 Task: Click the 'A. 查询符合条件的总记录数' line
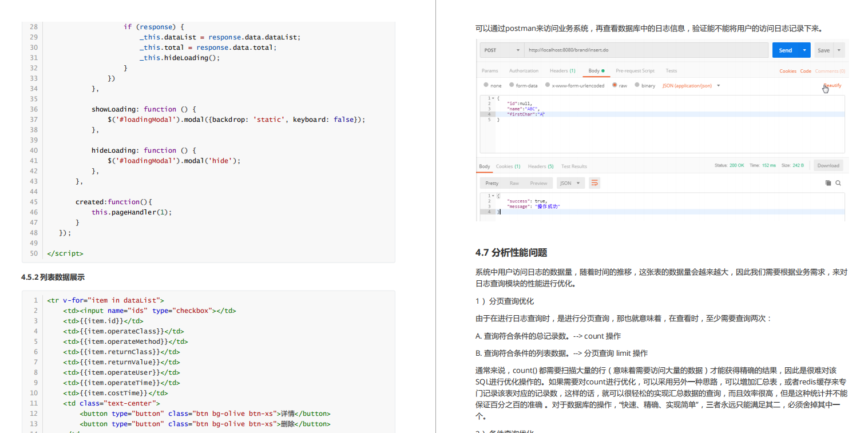548,336
